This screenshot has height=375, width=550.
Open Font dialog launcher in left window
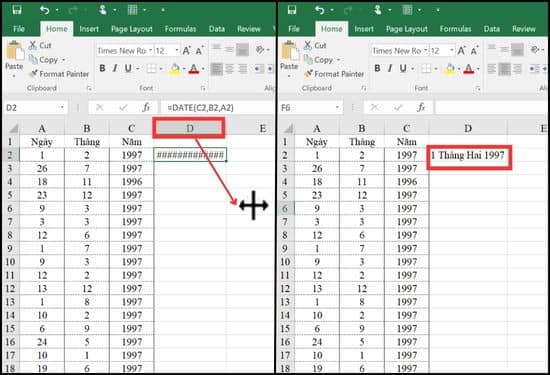point(203,88)
